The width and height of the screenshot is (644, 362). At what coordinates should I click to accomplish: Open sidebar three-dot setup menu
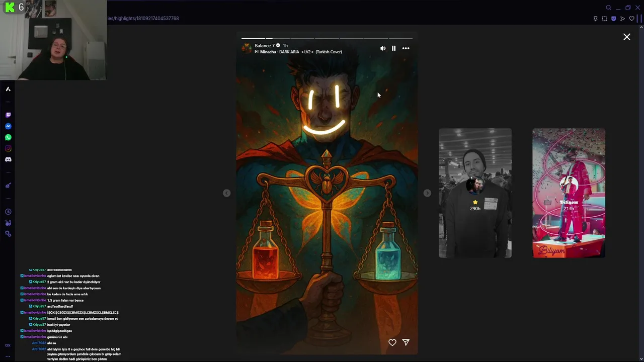[x=8, y=356]
